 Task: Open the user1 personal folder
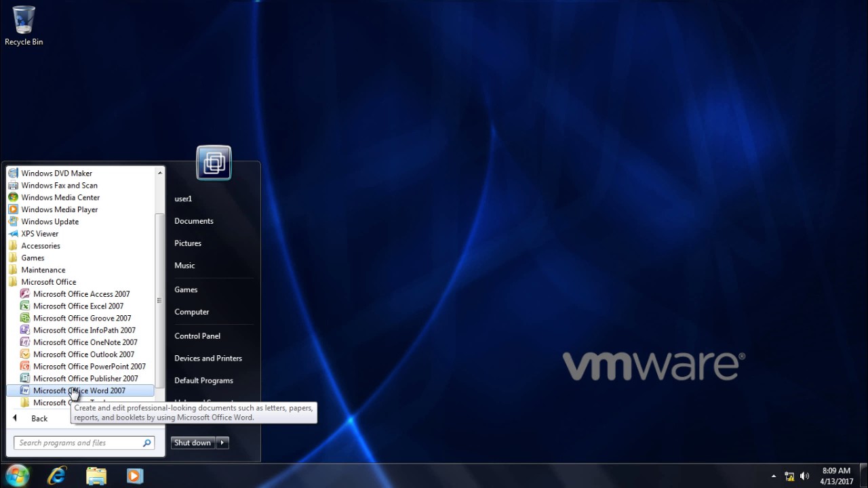[213, 199]
